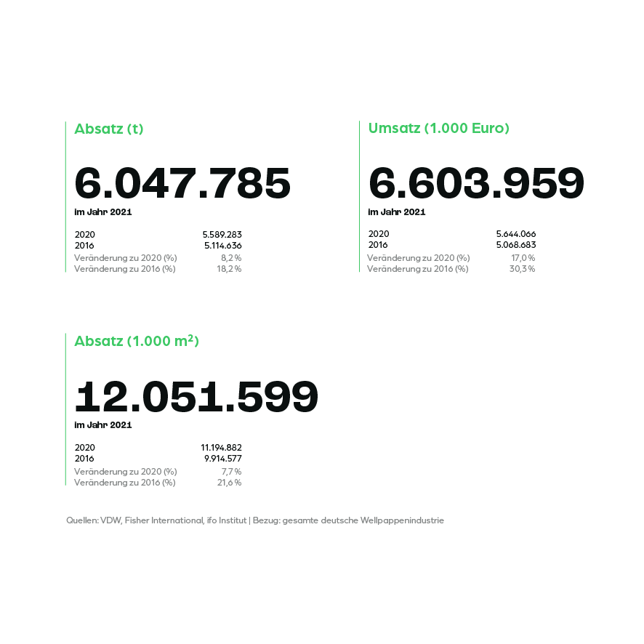This screenshot has width=644, height=644.
Task: Select the 2020 tonnage value 5.589.283
Action: click(x=222, y=235)
